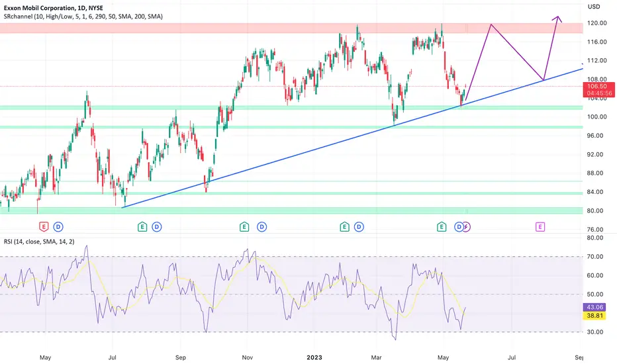Image resolution: width=617 pixels, height=364 pixels.
Task: Click the 112.00 price axis label
Action: click(x=596, y=61)
